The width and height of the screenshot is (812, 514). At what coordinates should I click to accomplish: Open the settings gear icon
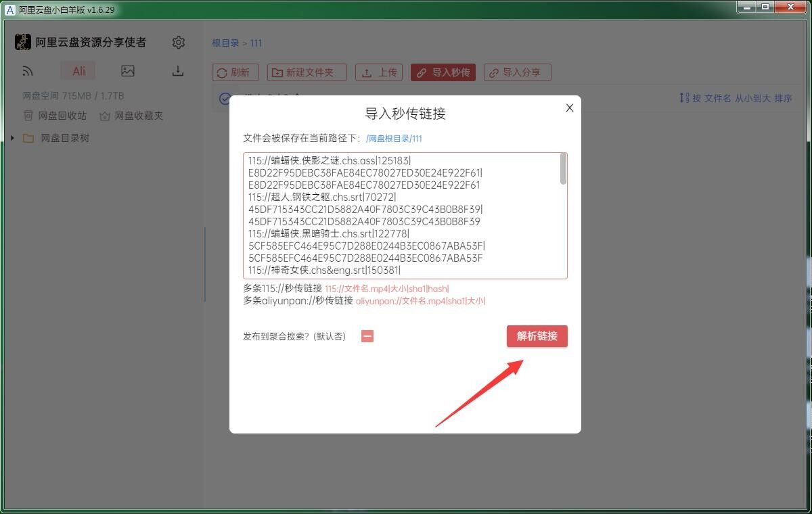179,43
